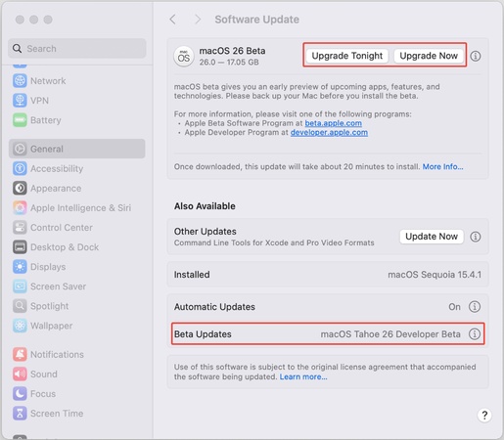Viewport: 504px width, 440px height.
Task: Open Accessibility icon in sidebar
Action: click(20, 168)
